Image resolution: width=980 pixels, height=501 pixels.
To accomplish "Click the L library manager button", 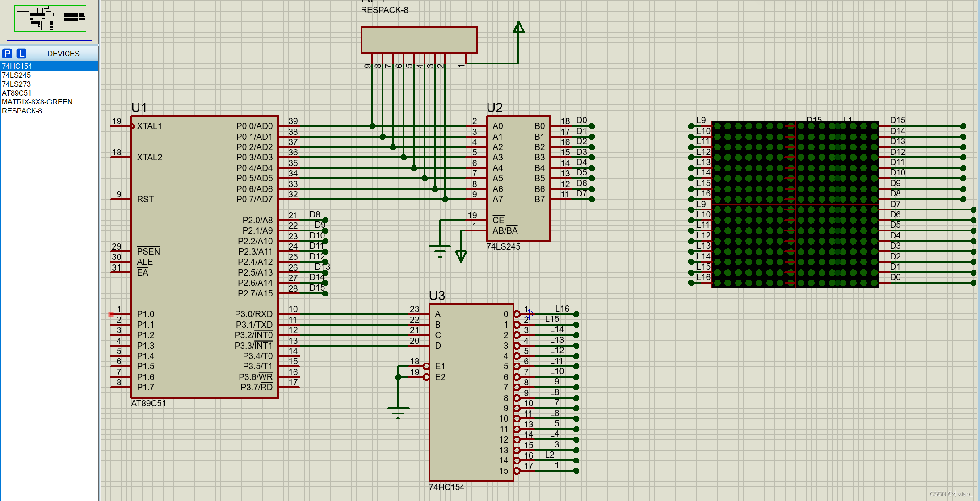I will pyautogui.click(x=21, y=54).
